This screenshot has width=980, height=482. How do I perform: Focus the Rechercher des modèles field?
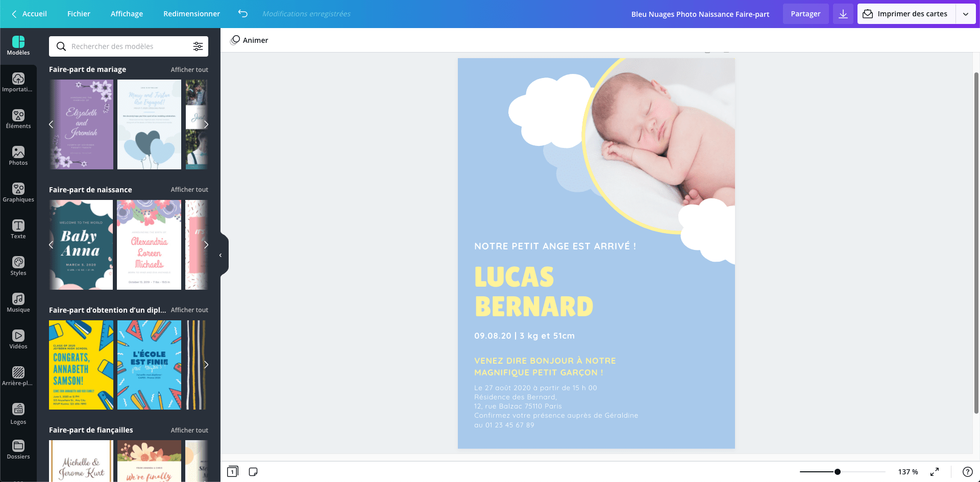point(129,46)
